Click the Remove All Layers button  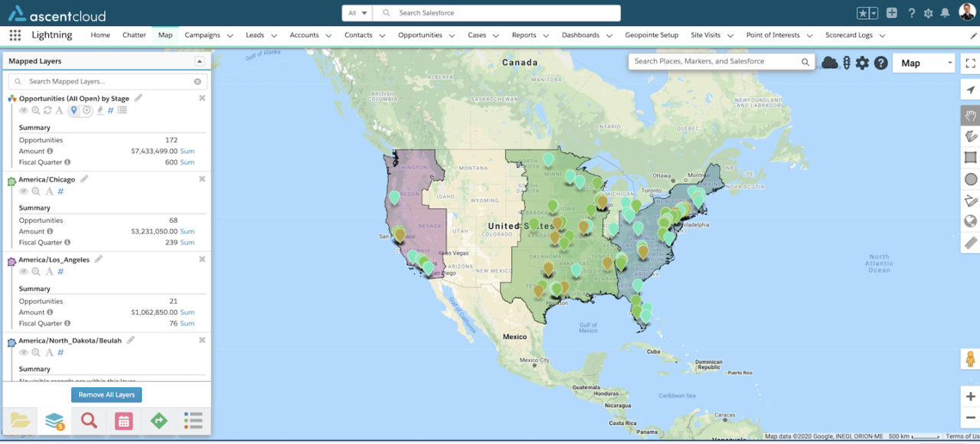point(106,394)
